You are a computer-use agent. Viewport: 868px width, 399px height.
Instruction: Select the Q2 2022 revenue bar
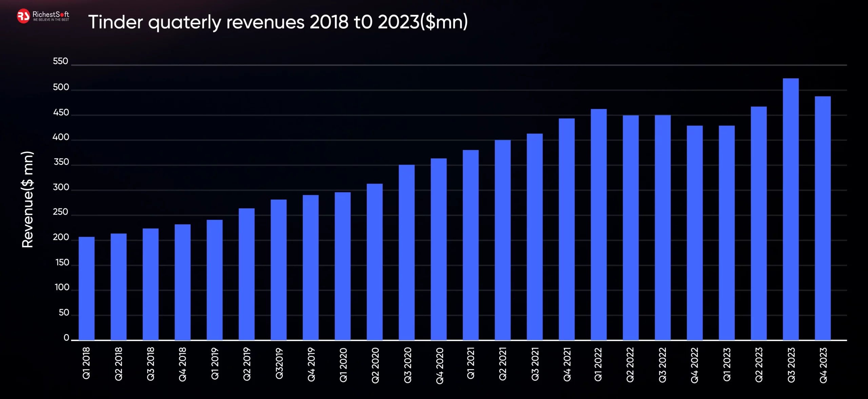(x=631, y=228)
